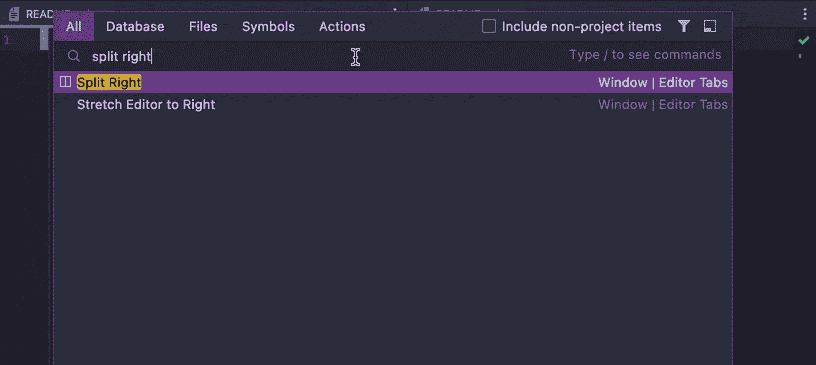Viewport: 816px width, 365px height.
Task: Click the README file icon in editor tab
Action: pyautogui.click(x=14, y=14)
